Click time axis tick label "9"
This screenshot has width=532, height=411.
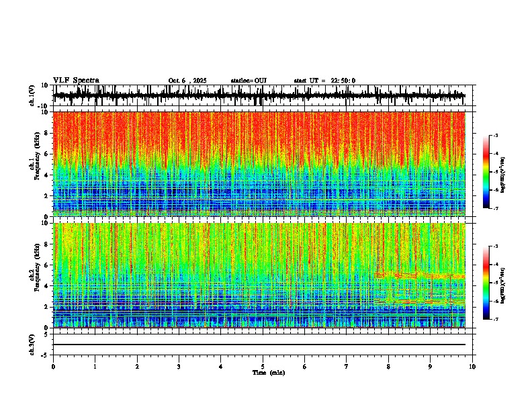430,367
